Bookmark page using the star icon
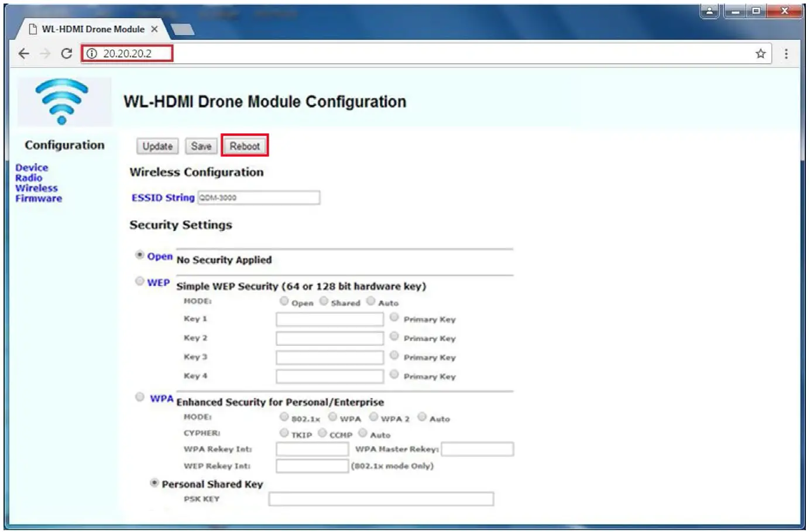The height and width of the screenshot is (532, 810). (760, 54)
